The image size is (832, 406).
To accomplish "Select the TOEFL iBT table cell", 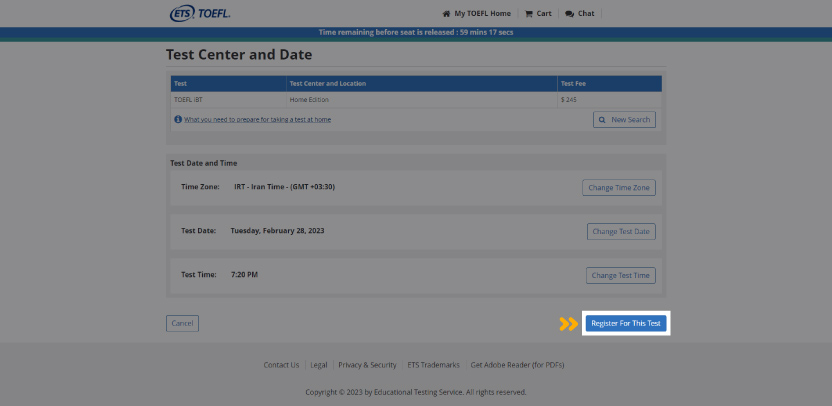I will pyautogui.click(x=229, y=99).
